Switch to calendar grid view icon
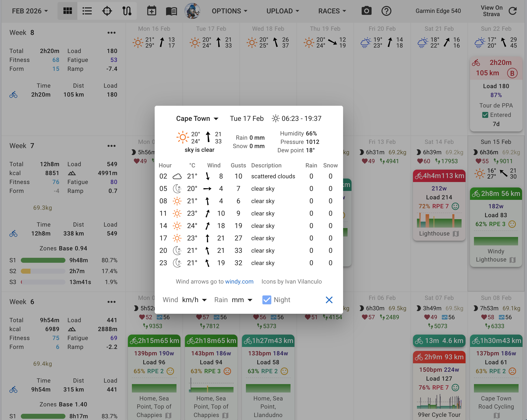Screen dimensions: 527x420 point(67,11)
